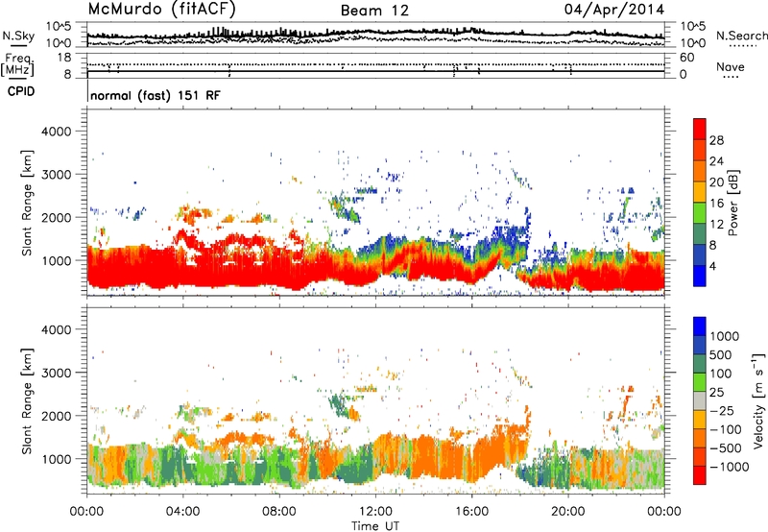
Task: Select the "CPID" row label
Action: pyautogui.click(x=21, y=91)
